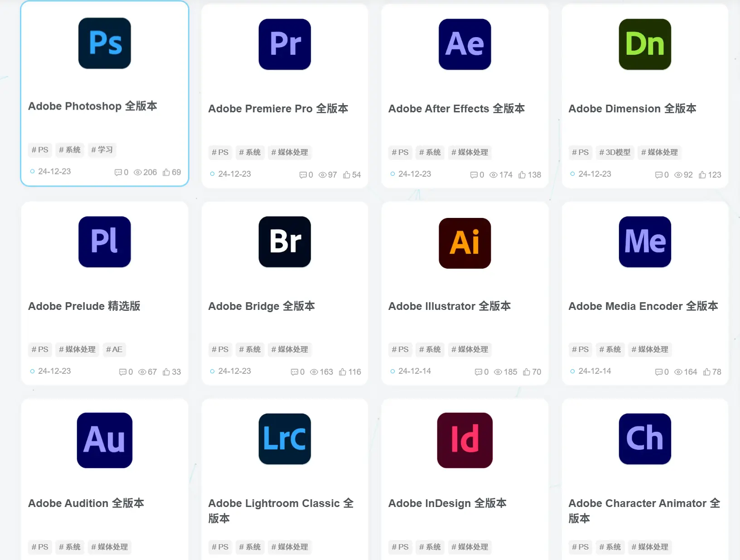Click the 24-12-23 date on Photoshop card
Image resolution: width=740 pixels, height=560 pixels.
[x=54, y=171]
